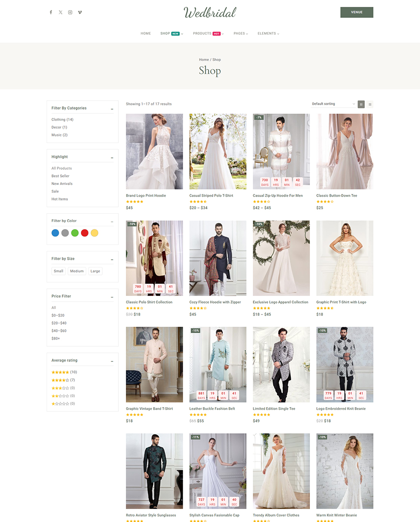Select the Large size filter

coord(95,271)
